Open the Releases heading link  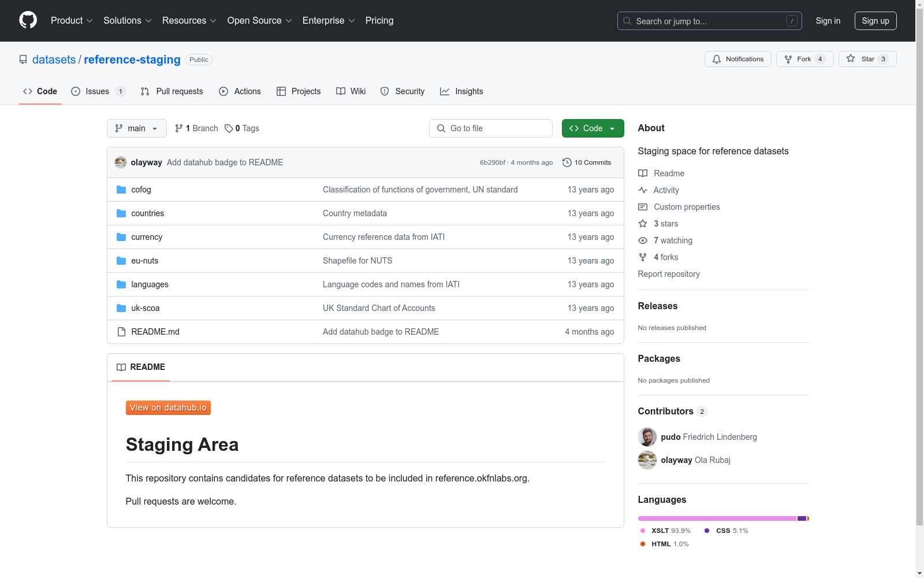coord(658,306)
